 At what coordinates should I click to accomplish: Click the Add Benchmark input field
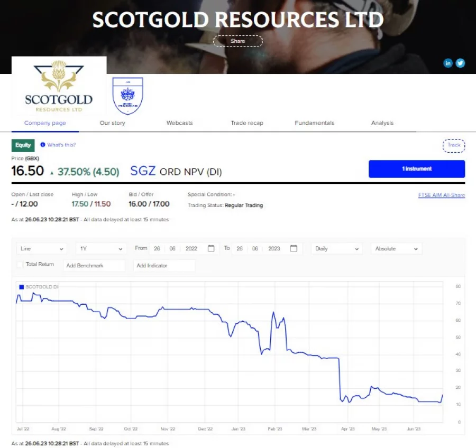[x=94, y=265]
